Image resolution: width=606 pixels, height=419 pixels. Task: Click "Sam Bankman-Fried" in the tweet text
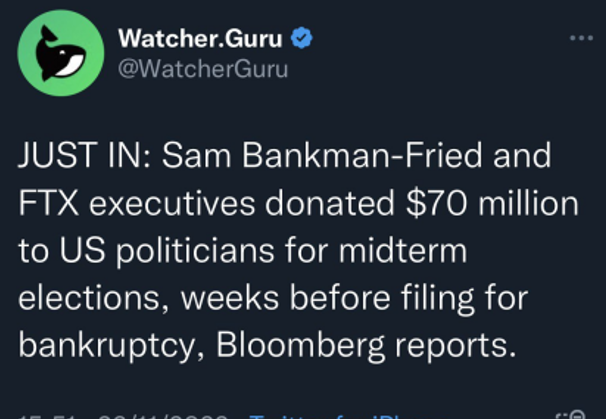[322, 155]
